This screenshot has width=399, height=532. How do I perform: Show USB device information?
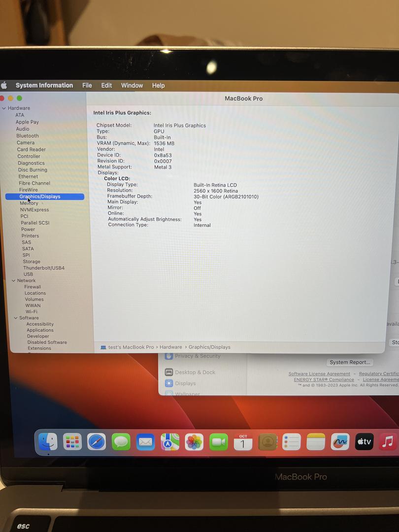(28, 274)
